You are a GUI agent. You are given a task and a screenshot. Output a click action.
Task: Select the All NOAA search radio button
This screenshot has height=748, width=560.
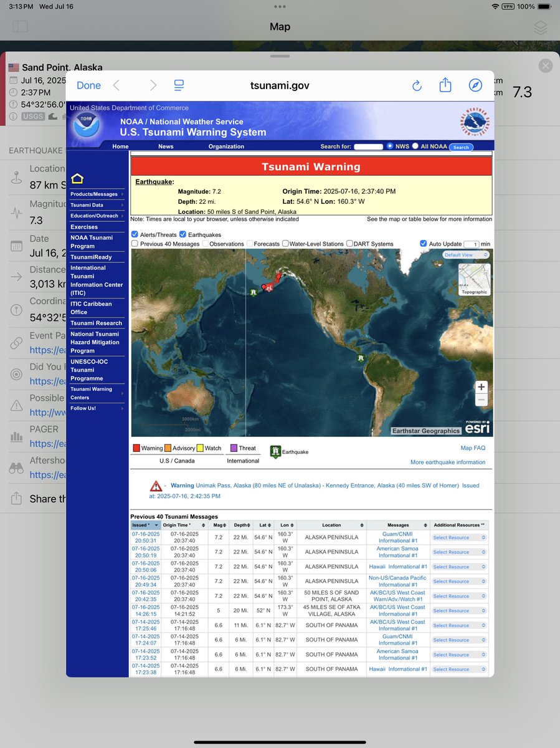point(415,146)
